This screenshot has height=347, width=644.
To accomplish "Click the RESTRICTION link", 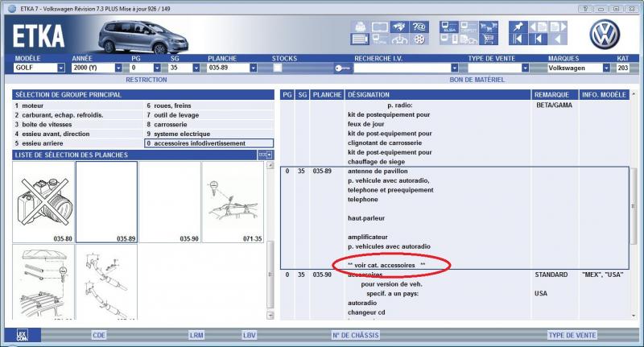I will tap(147, 80).
